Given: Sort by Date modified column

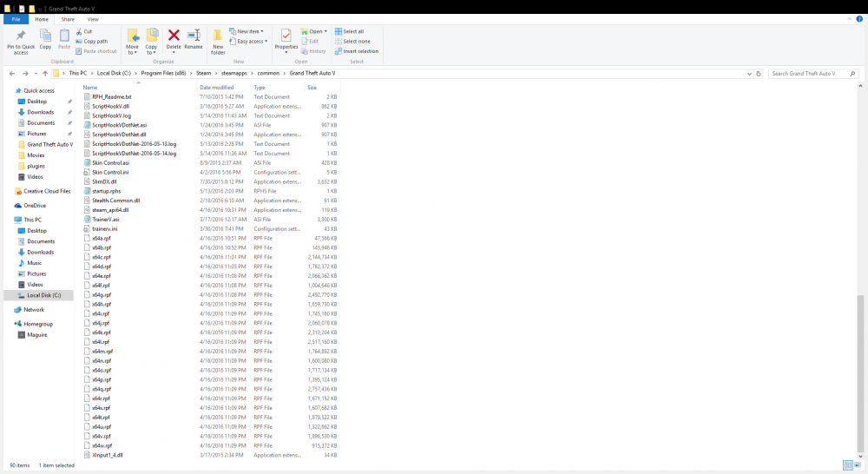Looking at the screenshot, I should pyautogui.click(x=216, y=88).
